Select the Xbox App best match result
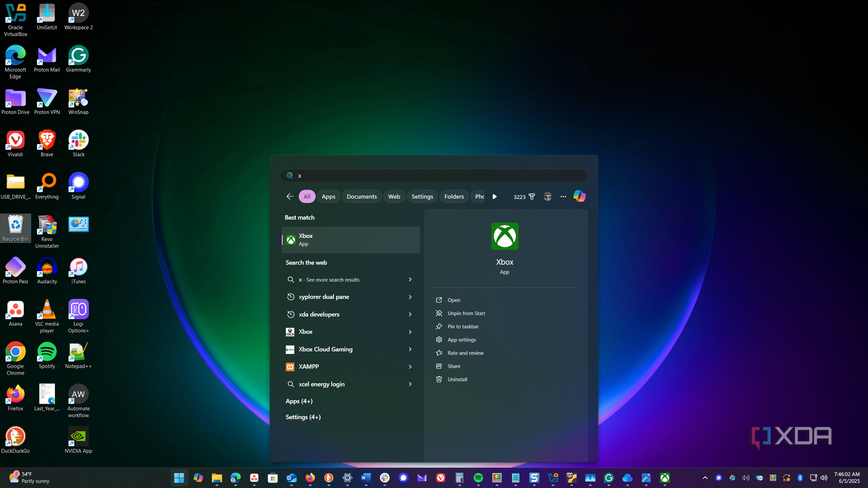 coord(351,239)
